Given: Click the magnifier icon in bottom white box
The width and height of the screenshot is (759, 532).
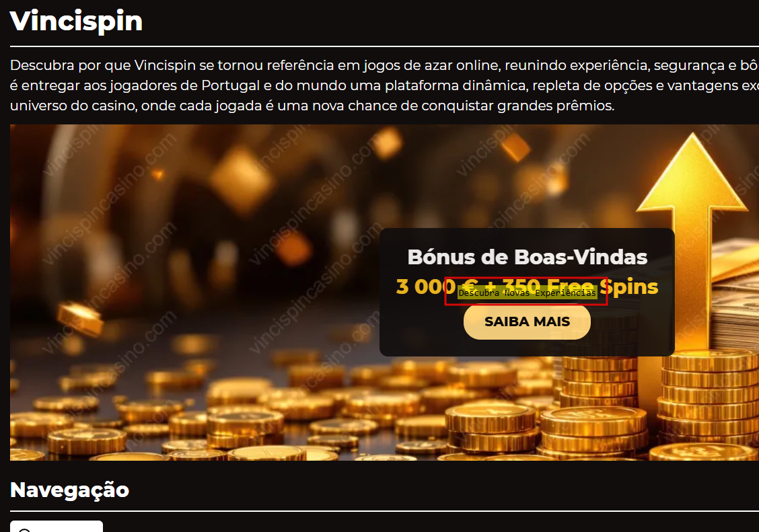Looking at the screenshot, I should [24, 530].
